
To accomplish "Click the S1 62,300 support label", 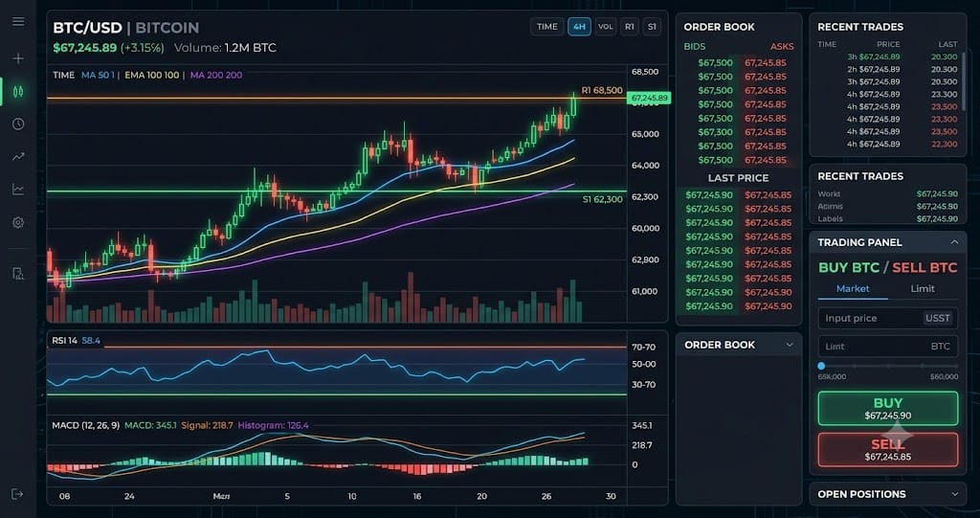I will [x=603, y=199].
